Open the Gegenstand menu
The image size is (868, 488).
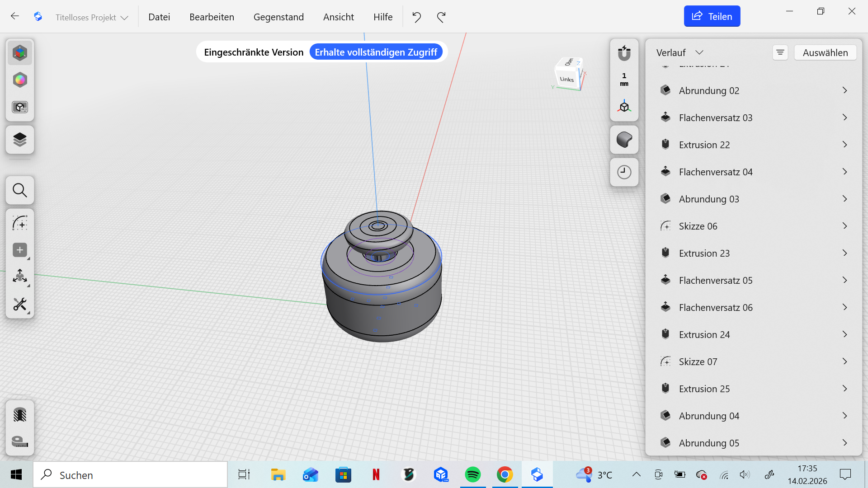[x=278, y=17]
